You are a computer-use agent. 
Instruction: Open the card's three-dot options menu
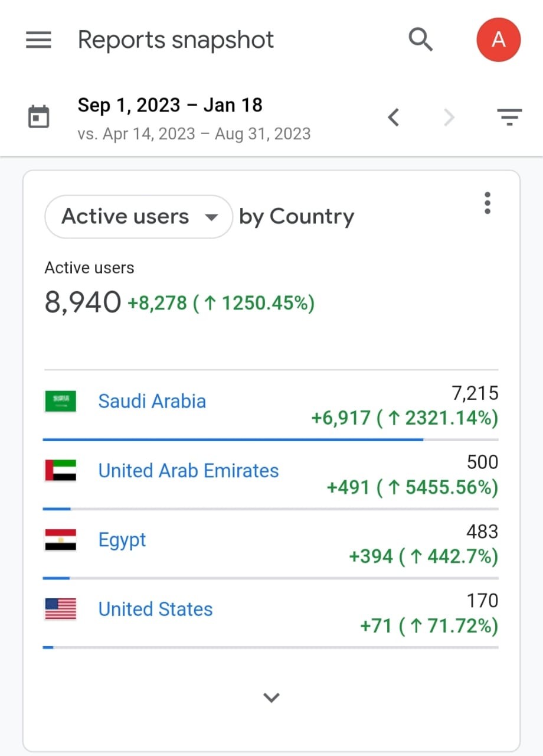click(x=487, y=203)
